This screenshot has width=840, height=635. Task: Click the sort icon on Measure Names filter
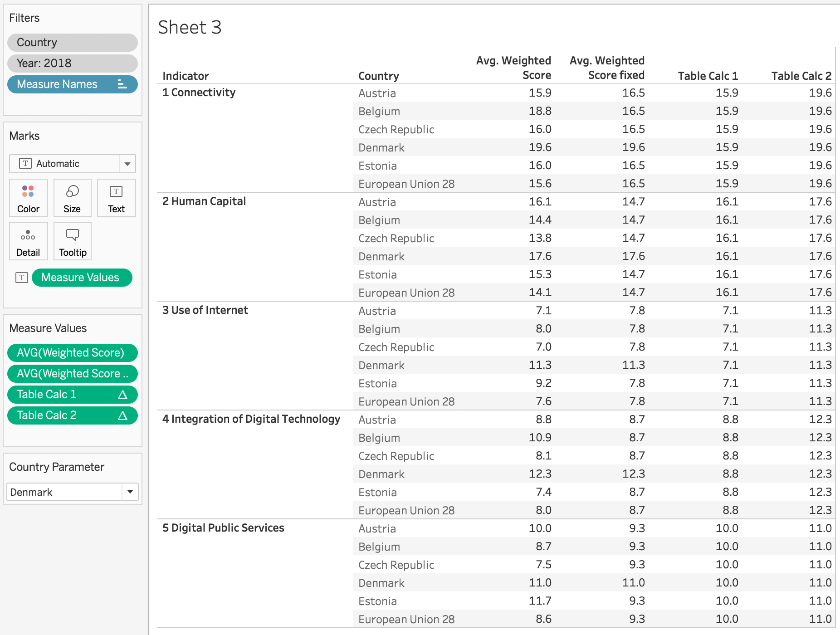(x=122, y=84)
